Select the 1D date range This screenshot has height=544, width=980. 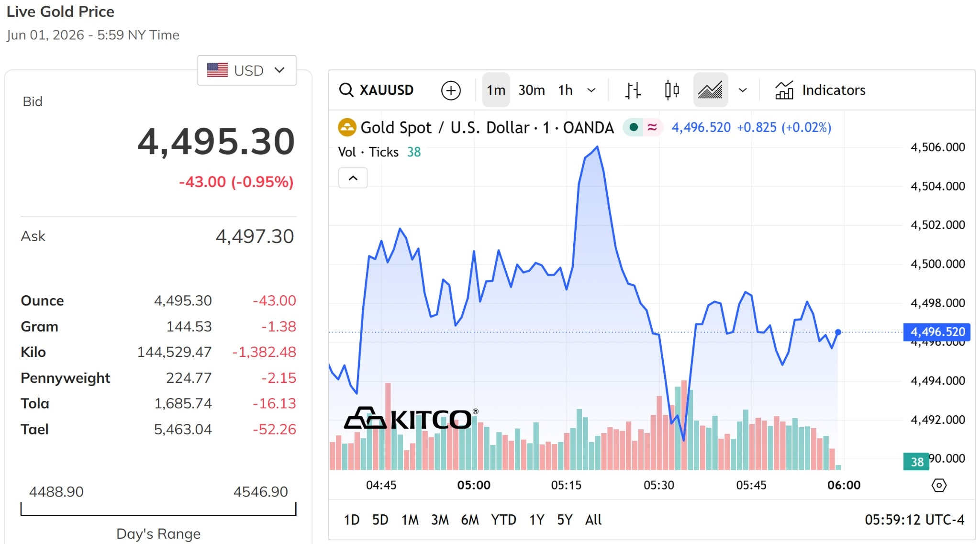coord(352,520)
